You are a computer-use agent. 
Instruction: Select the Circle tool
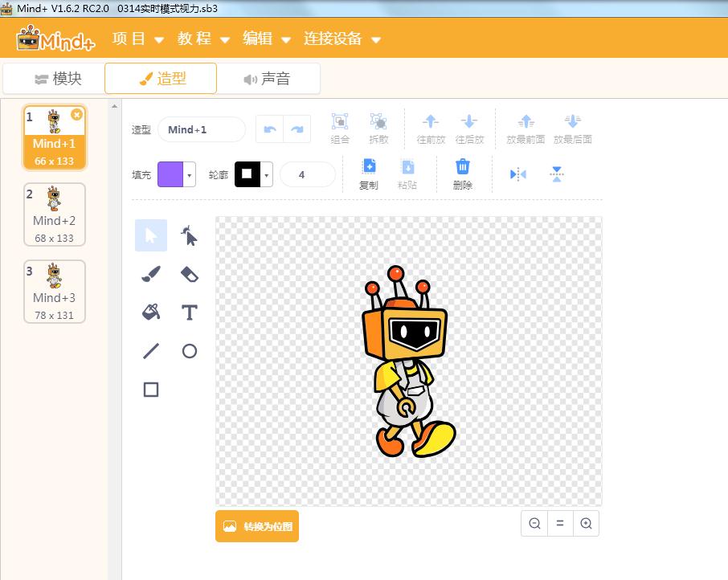[x=189, y=351]
